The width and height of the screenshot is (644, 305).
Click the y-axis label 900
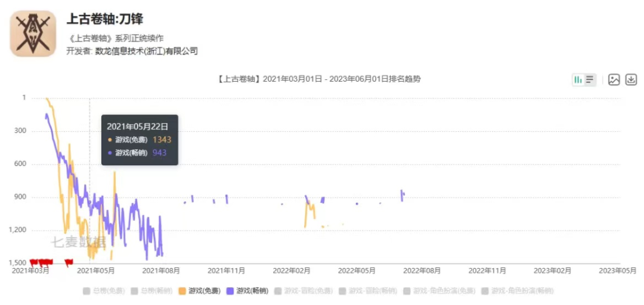pyautogui.click(x=20, y=197)
